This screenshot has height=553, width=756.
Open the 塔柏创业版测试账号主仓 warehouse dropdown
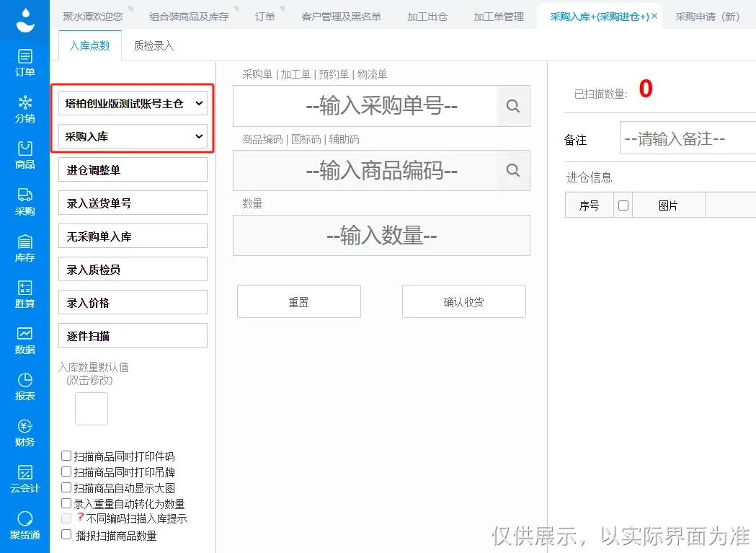133,103
